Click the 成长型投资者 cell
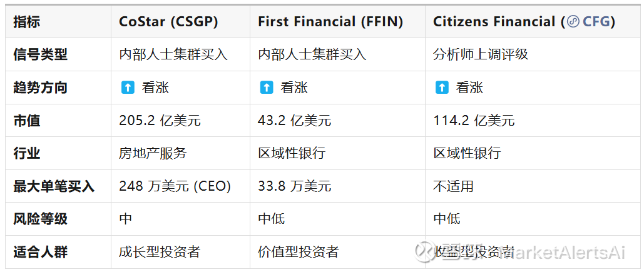 pos(160,252)
